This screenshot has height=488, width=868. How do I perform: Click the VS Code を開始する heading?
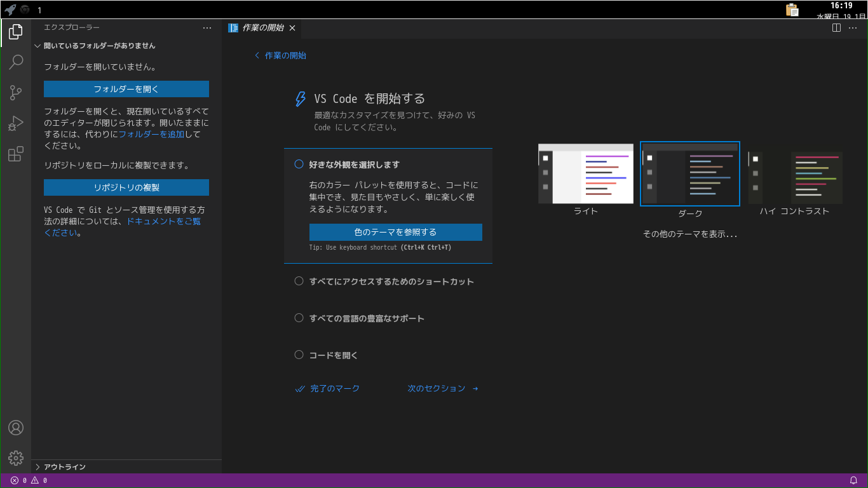[x=369, y=98]
